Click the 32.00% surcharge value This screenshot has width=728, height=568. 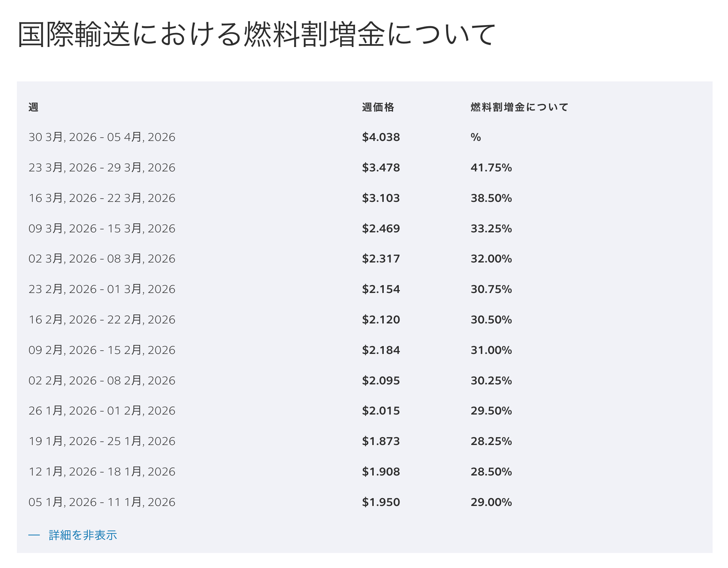tap(491, 259)
